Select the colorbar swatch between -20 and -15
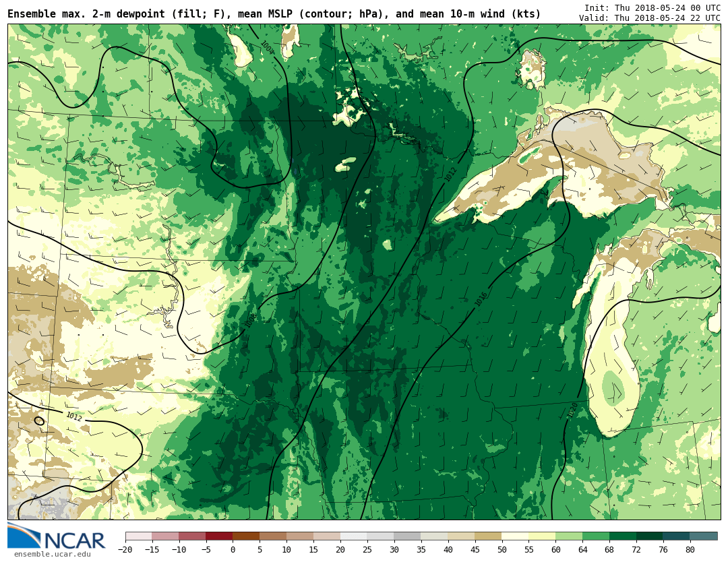 coord(139,536)
